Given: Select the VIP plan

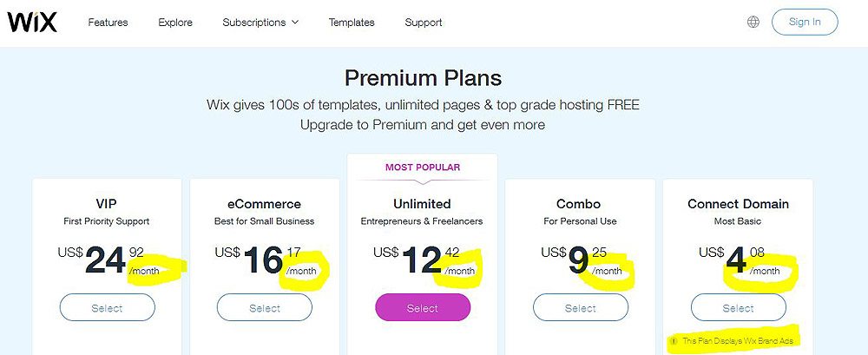Looking at the screenshot, I should (108, 307).
